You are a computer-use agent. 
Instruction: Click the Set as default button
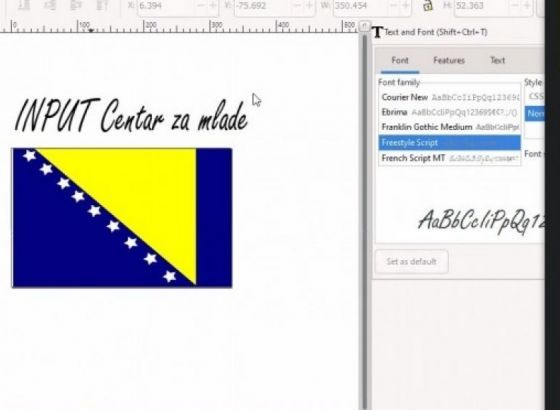pos(411,261)
